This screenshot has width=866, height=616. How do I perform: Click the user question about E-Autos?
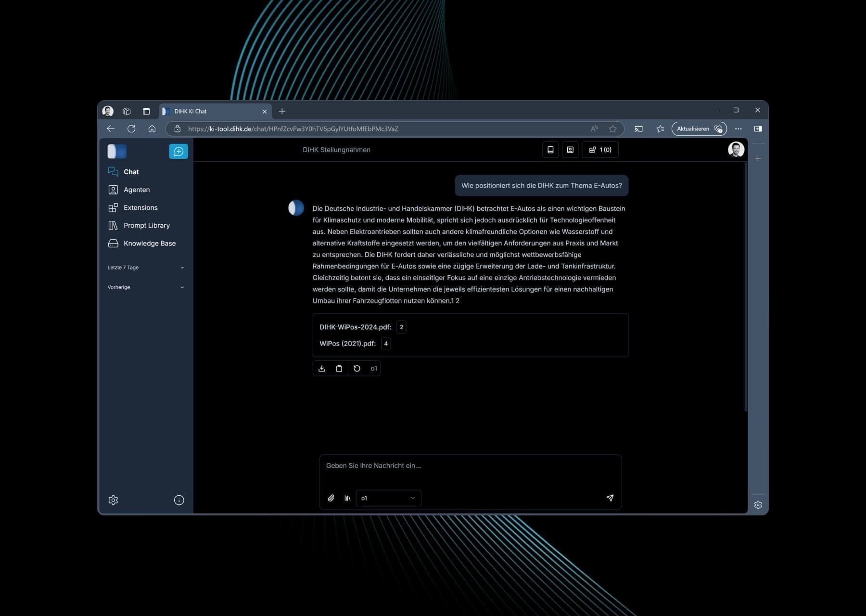click(x=541, y=185)
